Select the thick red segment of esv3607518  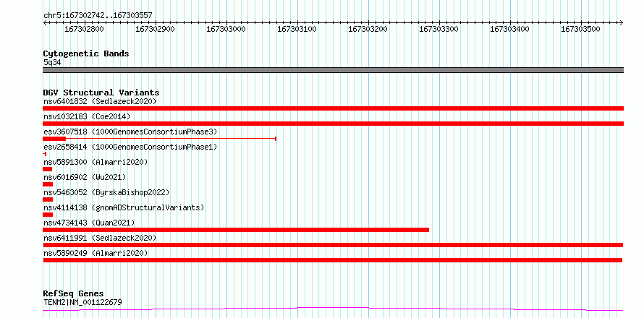54,139
